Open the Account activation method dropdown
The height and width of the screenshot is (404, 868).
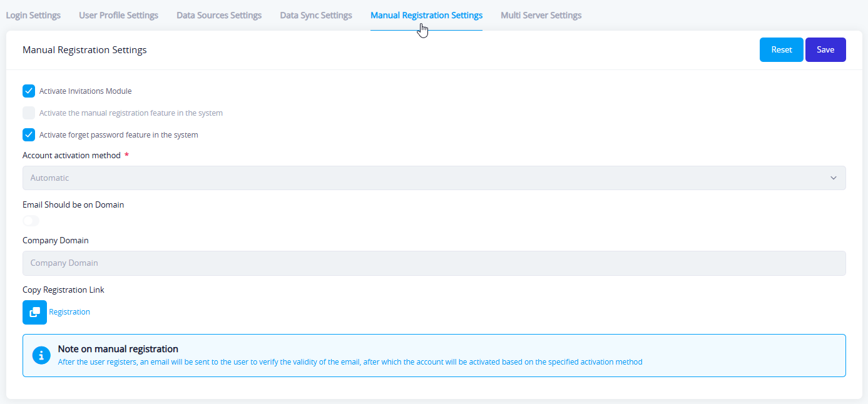coord(433,178)
